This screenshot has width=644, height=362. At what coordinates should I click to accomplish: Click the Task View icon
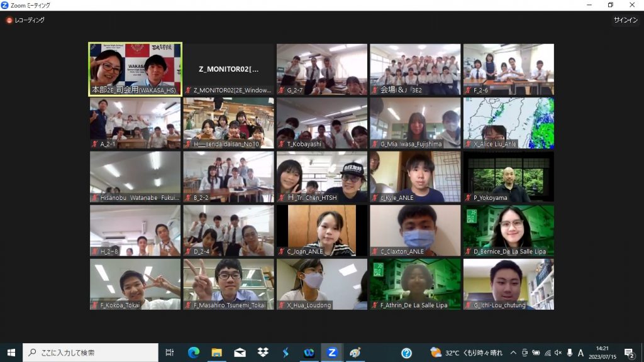(170, 353)
